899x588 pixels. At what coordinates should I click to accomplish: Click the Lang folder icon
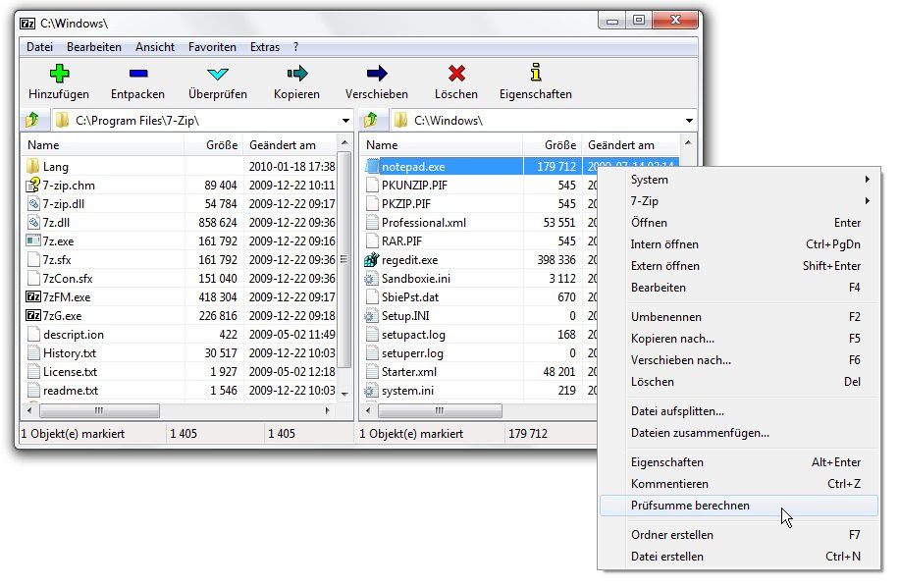pyautogui.click(x=32, y=166)
